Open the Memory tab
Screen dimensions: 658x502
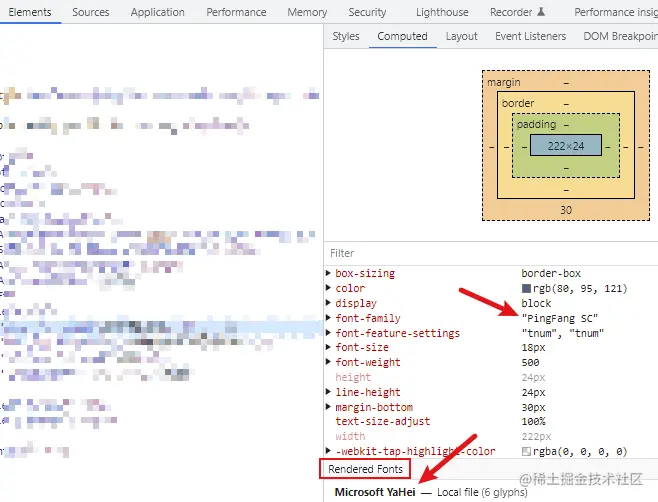[x=307, y=12]
